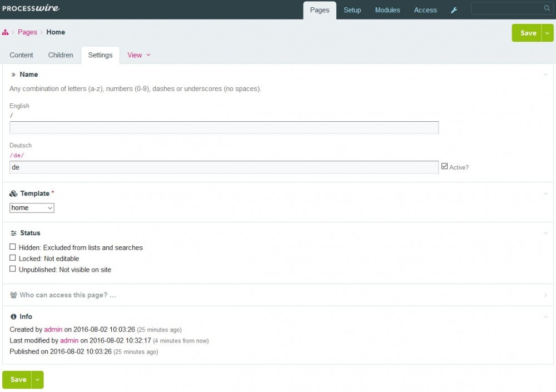Enable the Hidden status checkbox
Image resolution: width=556 pixels, height=392 pixels.
(x=13, y=247)
